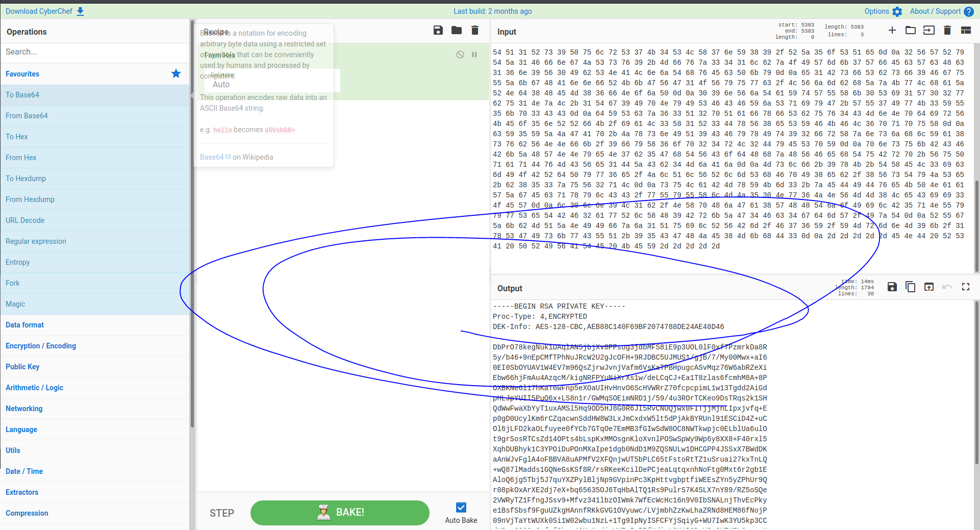The height and width of the screenshot is (530, 980).
Task: Reset pane layout
Action: 966,30
